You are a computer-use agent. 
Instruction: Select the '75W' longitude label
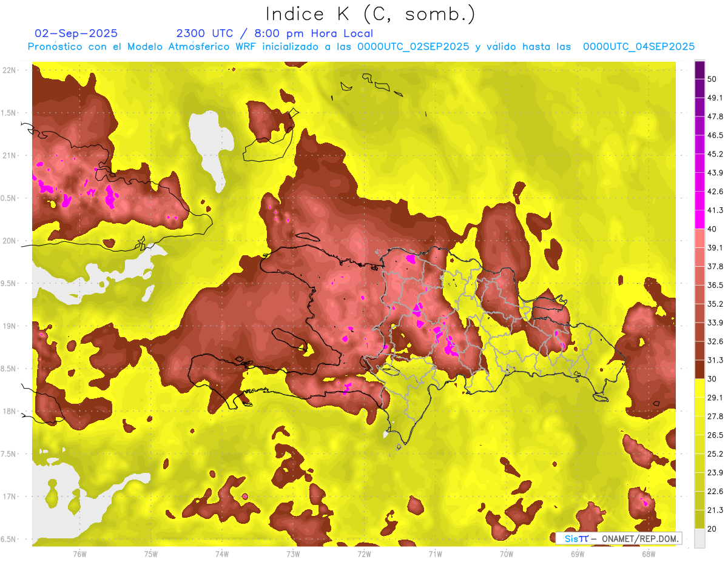[x=151, y=554]
